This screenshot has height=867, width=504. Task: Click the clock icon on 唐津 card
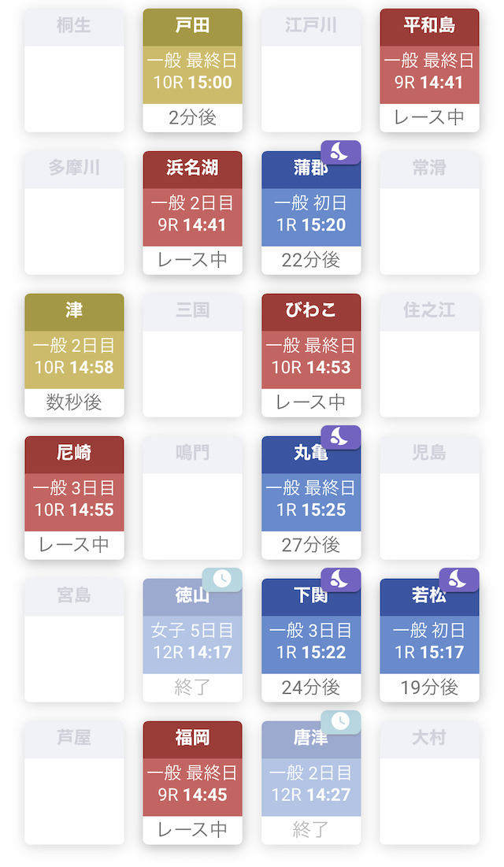340,722
